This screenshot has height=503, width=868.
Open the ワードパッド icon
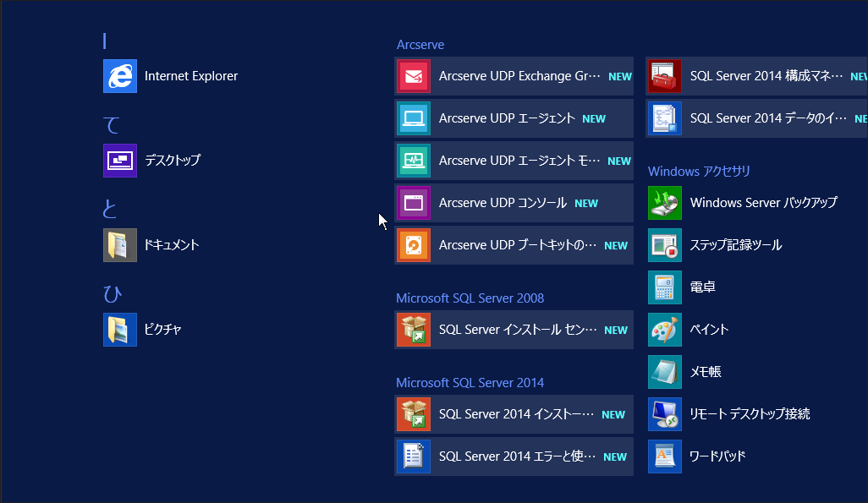tap(665, 457)
